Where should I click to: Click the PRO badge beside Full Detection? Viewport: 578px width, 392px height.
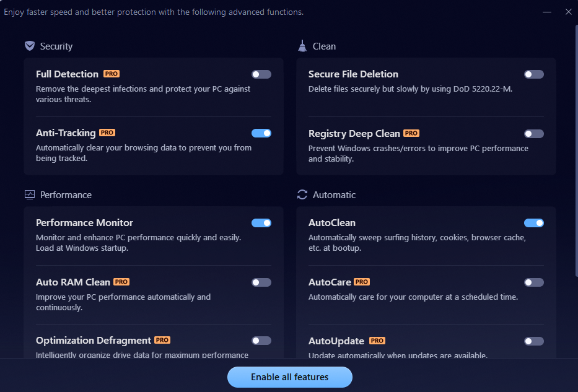pyautogui.click(x=112, y=74)
